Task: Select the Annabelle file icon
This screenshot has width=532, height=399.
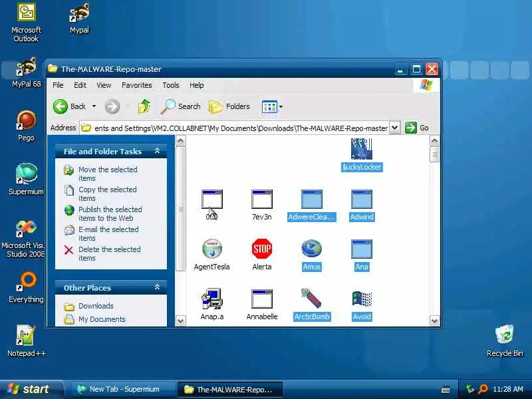Action: click(x=261, y=299)
